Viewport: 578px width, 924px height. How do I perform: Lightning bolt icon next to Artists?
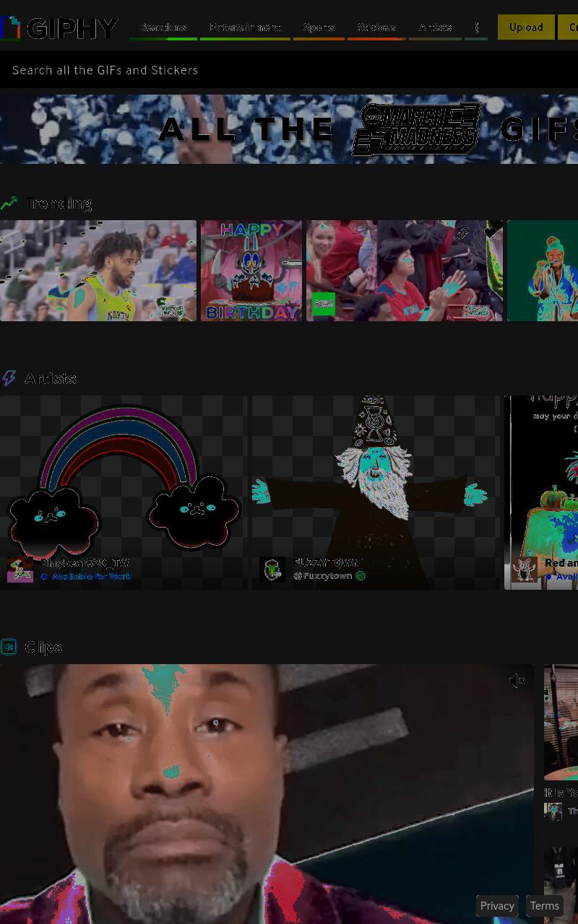[x=9, y=378]
